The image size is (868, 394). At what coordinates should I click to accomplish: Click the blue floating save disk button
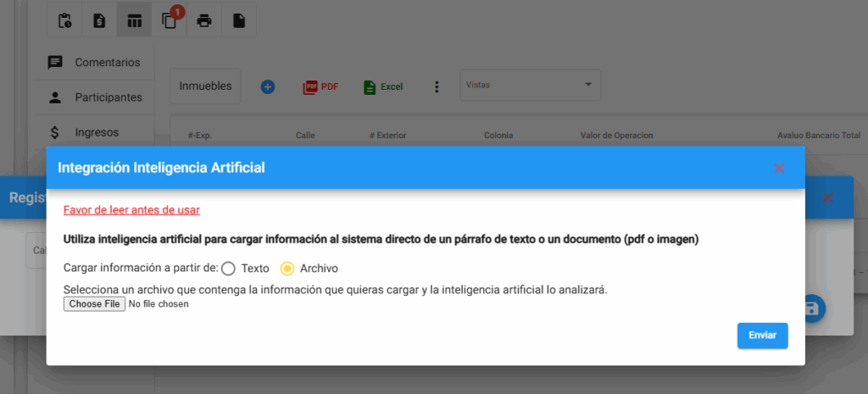[x=811, y=308]
